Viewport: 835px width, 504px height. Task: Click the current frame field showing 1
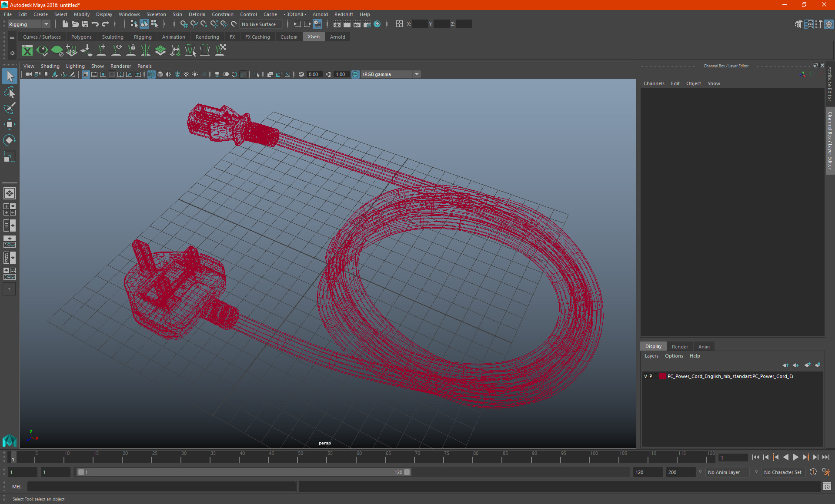coord(733,458)
